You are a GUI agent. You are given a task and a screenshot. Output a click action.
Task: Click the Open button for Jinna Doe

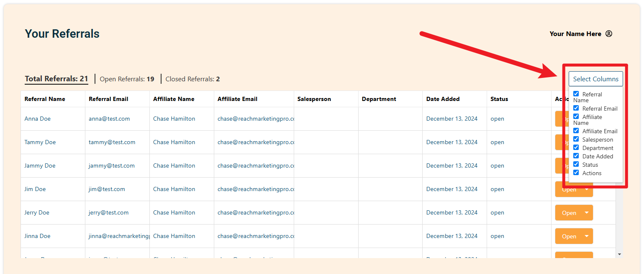[569, 236]
